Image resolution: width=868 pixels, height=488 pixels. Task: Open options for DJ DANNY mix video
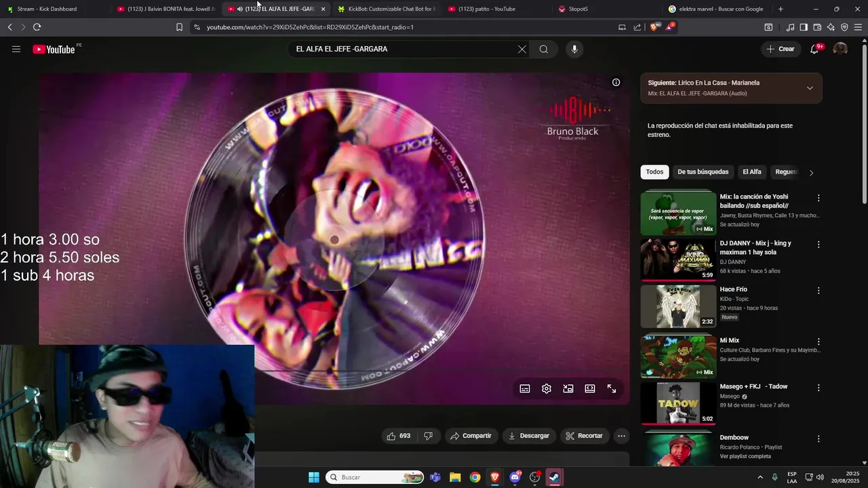point(818,244)
